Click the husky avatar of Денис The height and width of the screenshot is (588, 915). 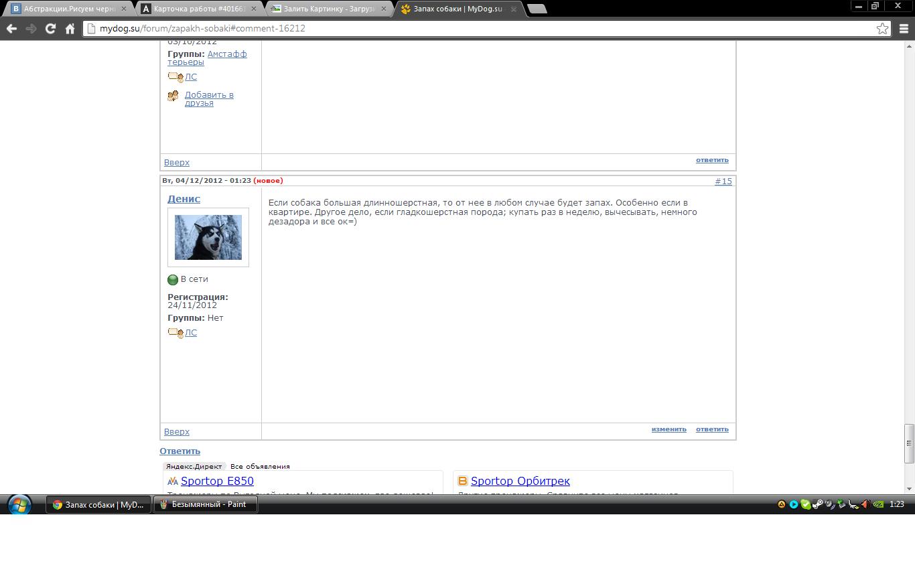(x=208, y=237)
